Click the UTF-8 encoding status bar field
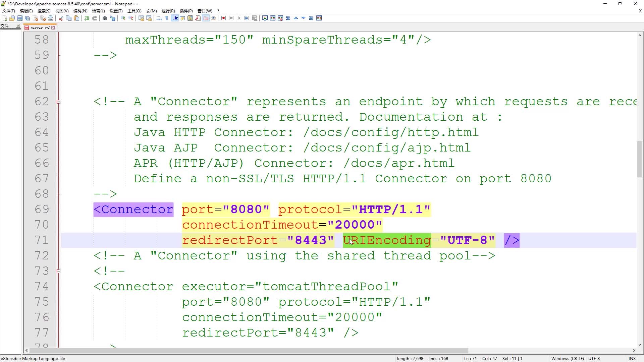This screenshot has height=362, width=644. pos(594,358)
